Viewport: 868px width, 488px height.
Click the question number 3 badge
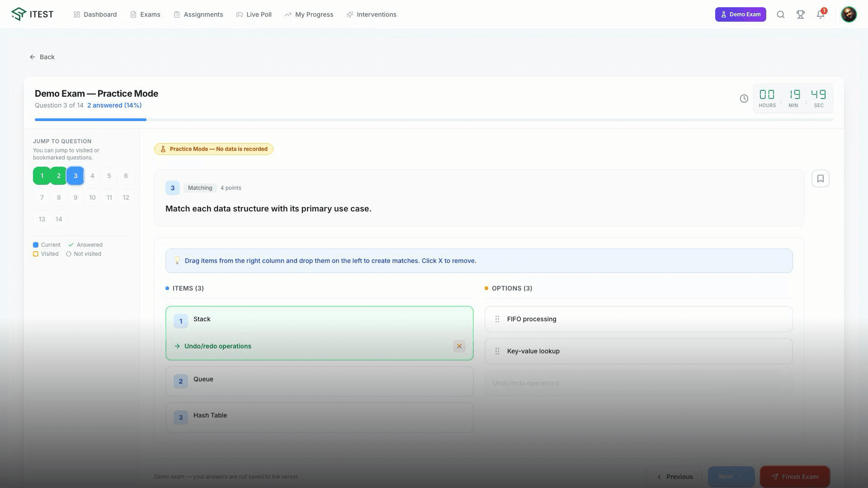172,188
